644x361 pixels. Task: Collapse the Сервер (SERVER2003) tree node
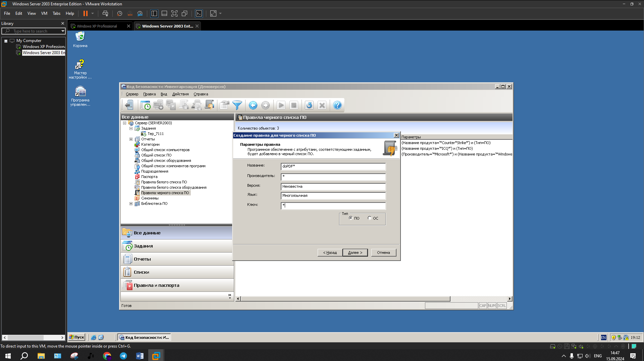tap(124, 123)
